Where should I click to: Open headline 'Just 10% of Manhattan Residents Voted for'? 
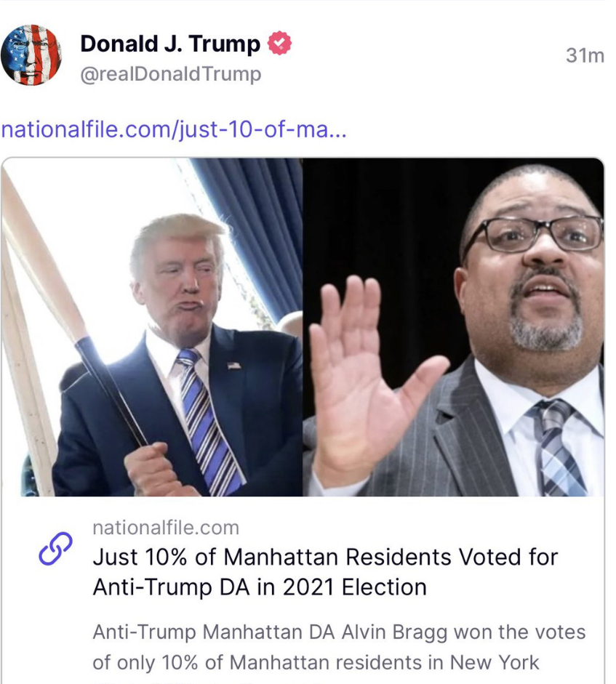click(325, 557)
